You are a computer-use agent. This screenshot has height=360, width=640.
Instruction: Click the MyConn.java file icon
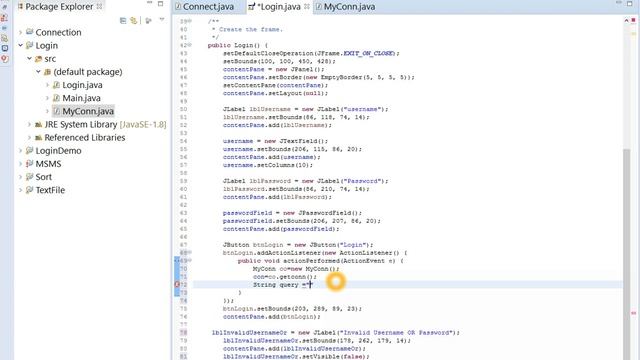click(56, 111)
